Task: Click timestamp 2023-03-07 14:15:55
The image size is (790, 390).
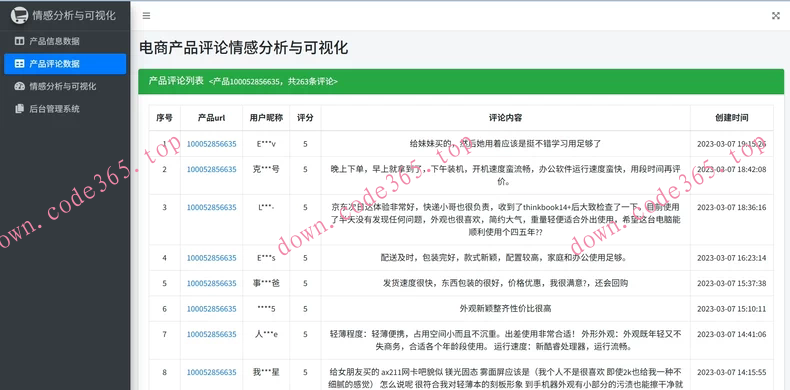Action: click(732, 372)
